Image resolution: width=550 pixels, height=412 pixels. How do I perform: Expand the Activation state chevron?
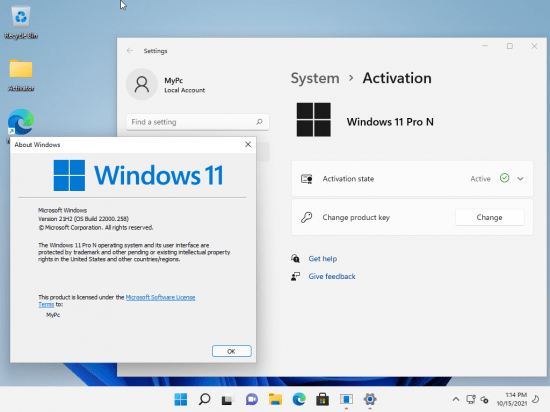tap(520, 179)
